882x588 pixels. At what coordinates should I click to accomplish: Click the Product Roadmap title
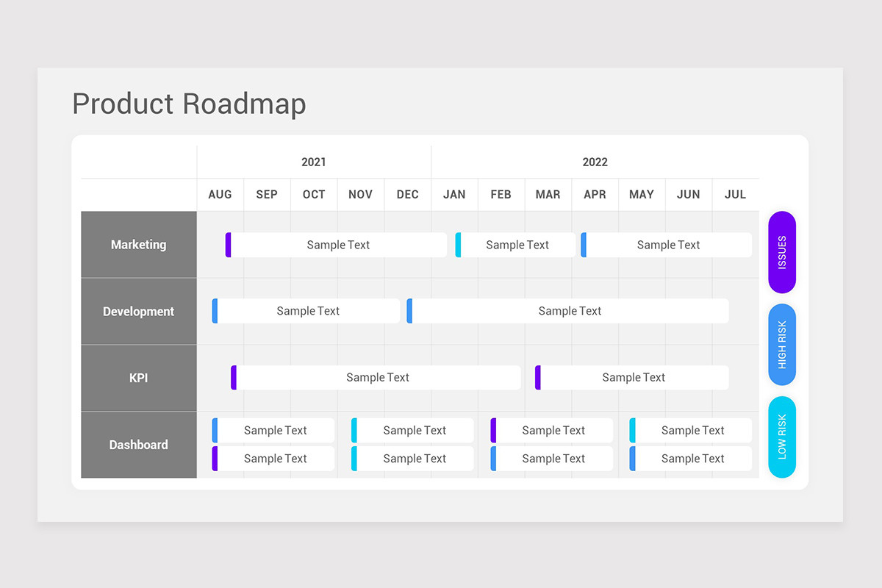(189, 104)
